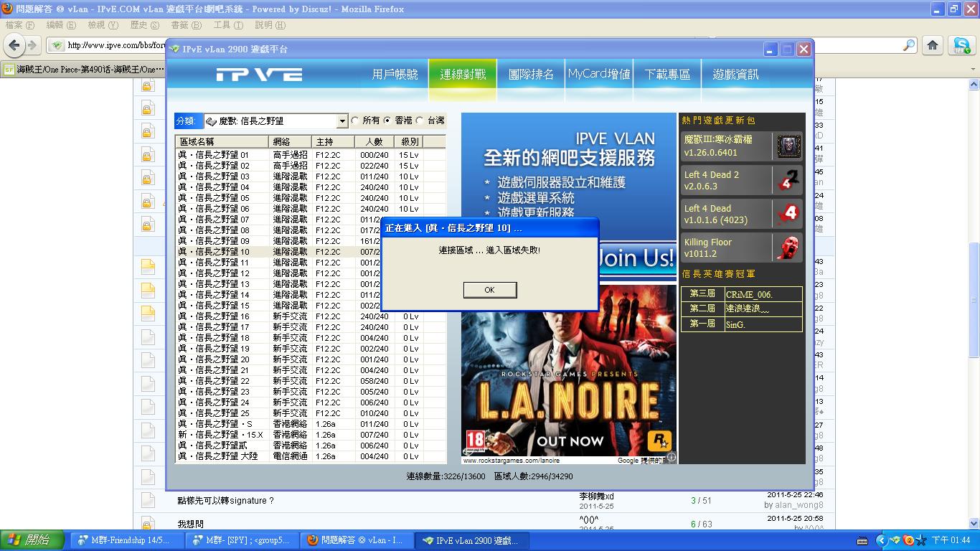Image resolution: width=980 pixels, height=551 pixels.
Task: Click the browser back arrow button
Action: click(14, 45)
